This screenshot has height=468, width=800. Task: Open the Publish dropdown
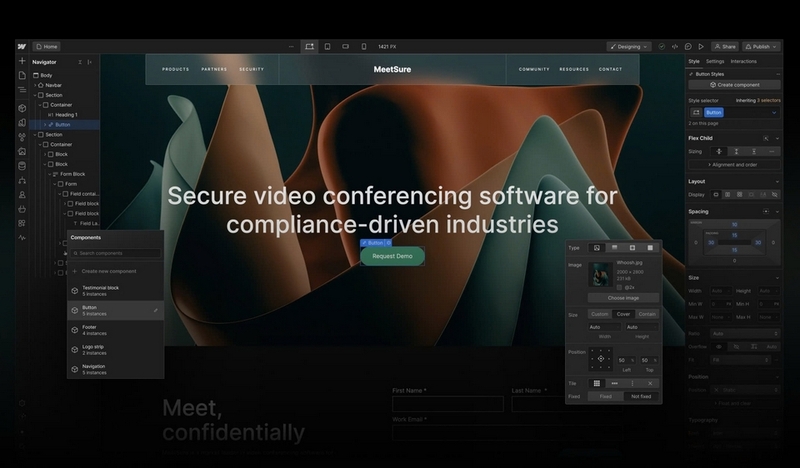(x=761, y=46)
